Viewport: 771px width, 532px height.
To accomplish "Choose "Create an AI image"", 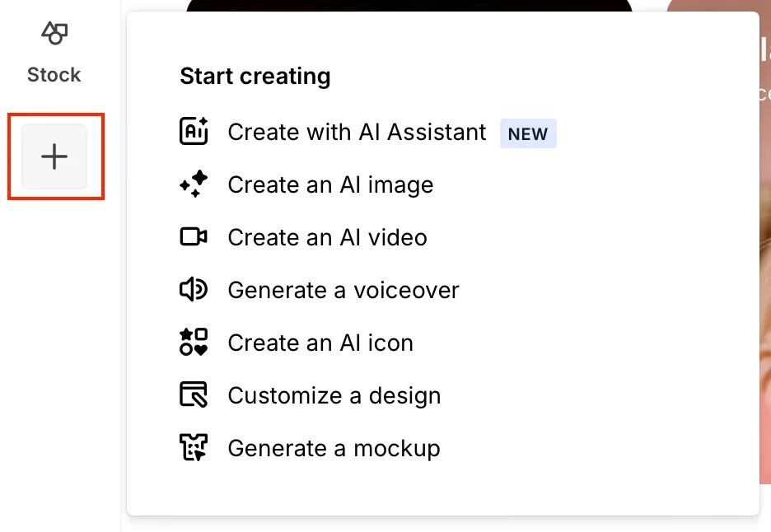I will click(330, 184).
